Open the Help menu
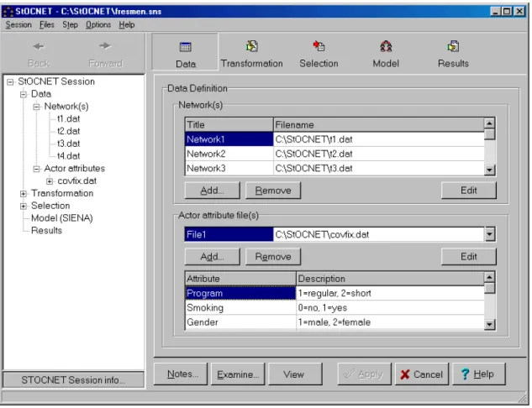532x408 pixels. [x=127, y=24]
